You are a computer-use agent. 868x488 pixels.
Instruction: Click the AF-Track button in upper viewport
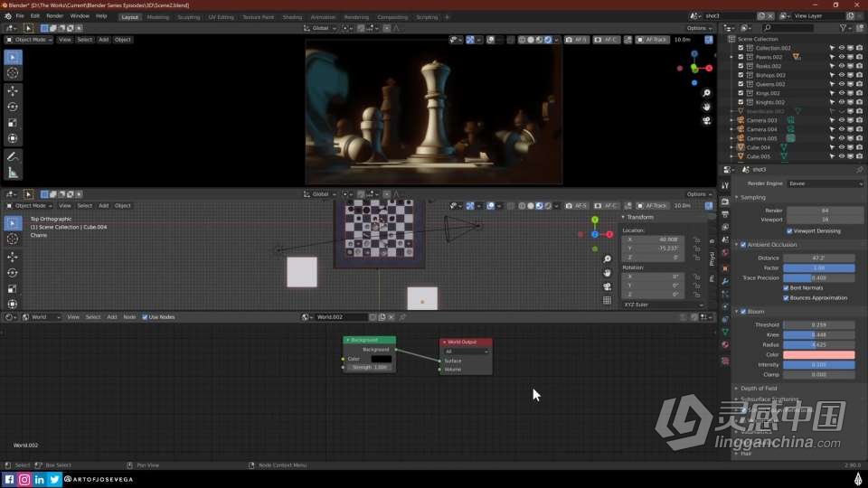tap(653, 40)
